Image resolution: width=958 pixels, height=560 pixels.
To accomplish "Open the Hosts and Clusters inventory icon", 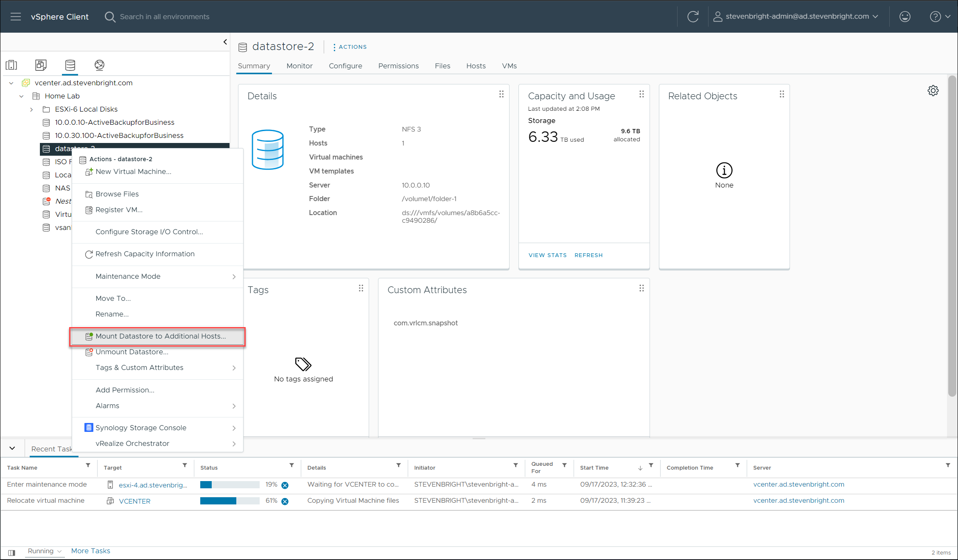I will pyautogui.click(x=11, y=65).
